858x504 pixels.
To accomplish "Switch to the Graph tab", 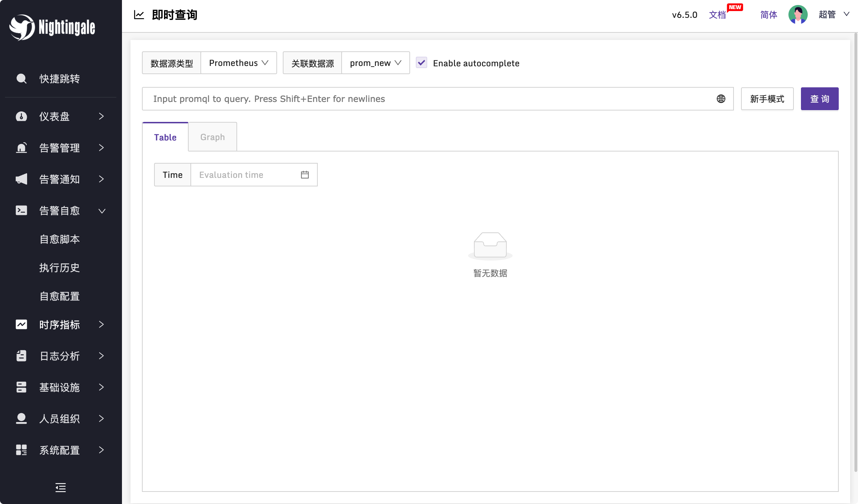I will pyautogui.click(x=213, y=137).
